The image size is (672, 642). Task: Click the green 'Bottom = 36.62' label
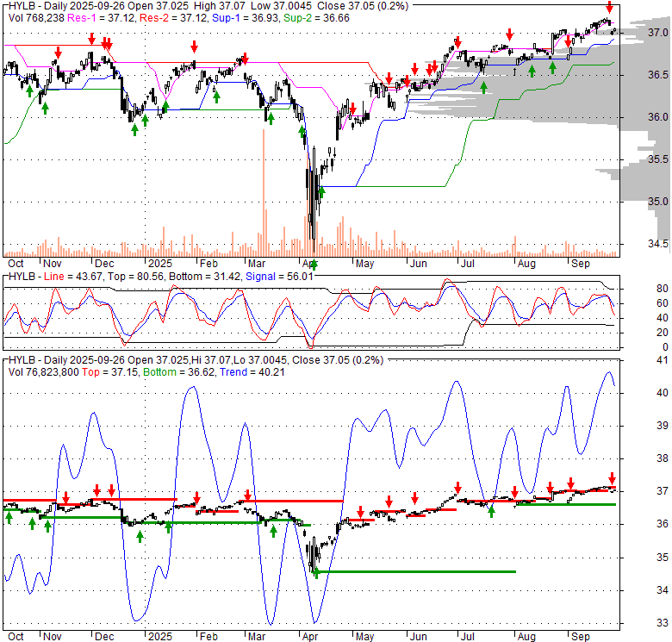(179, 372)
